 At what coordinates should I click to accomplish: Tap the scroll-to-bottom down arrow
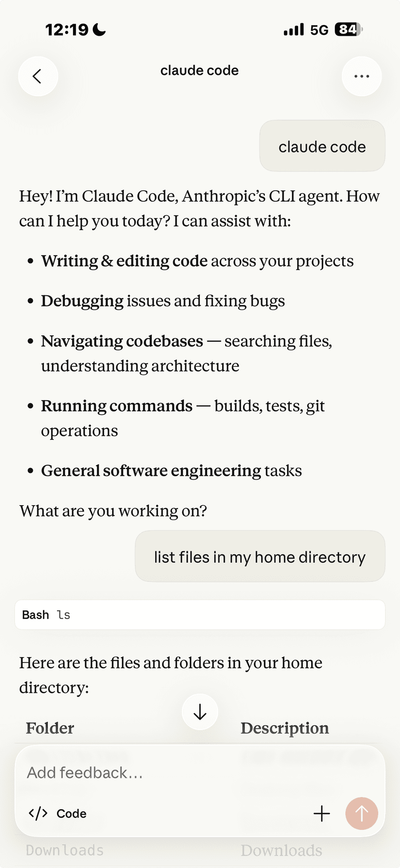pos(200,712)
